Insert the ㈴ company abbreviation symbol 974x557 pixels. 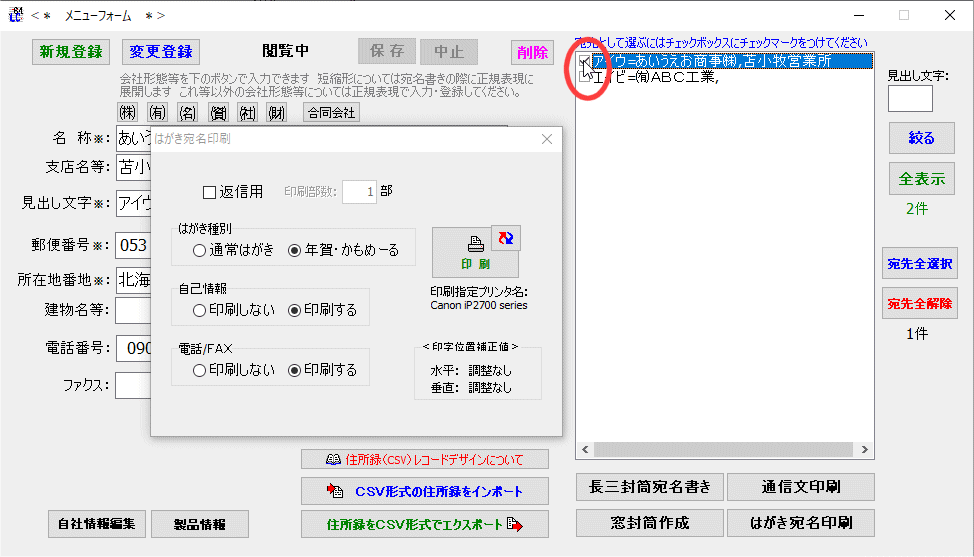(187, 113)
